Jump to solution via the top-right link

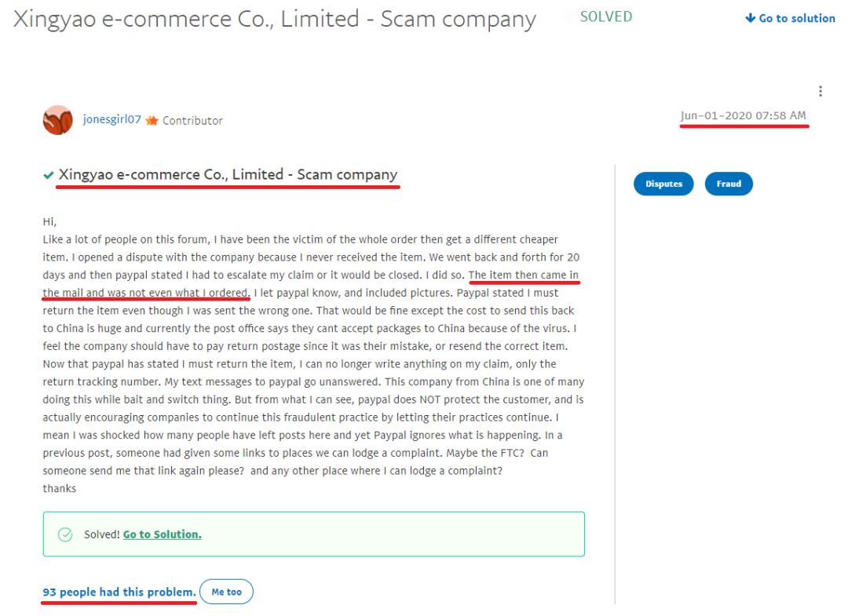(796, 18)
